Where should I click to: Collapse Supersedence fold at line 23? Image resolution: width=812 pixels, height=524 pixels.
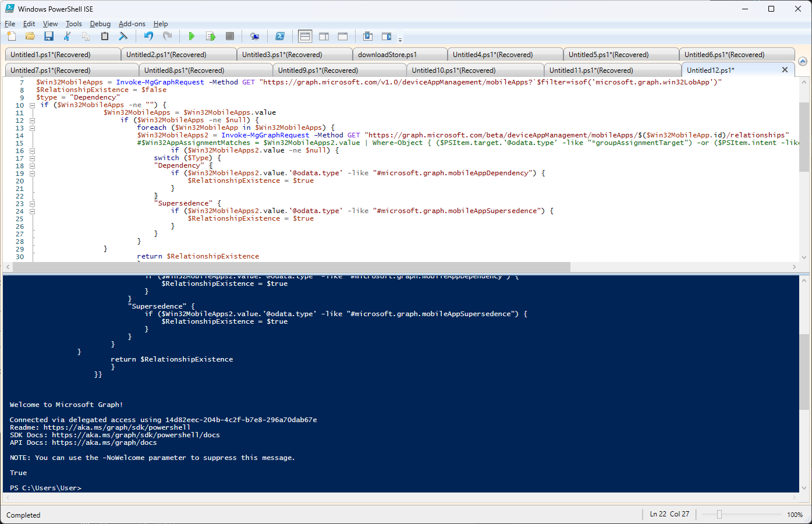click(32, 204)
